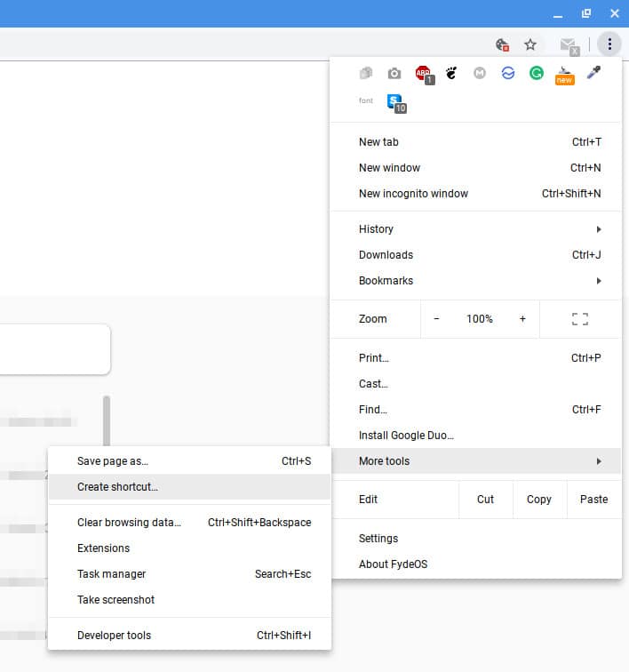Screen dimensions: 629x672
Task: Choose Print... from the menu
Action: tap(476, 358)
